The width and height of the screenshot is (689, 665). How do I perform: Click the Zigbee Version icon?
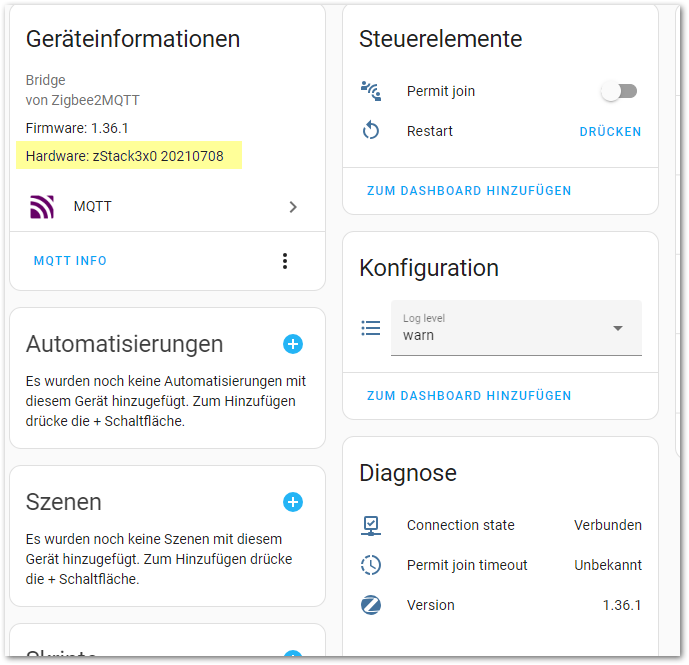pos(371,605)
